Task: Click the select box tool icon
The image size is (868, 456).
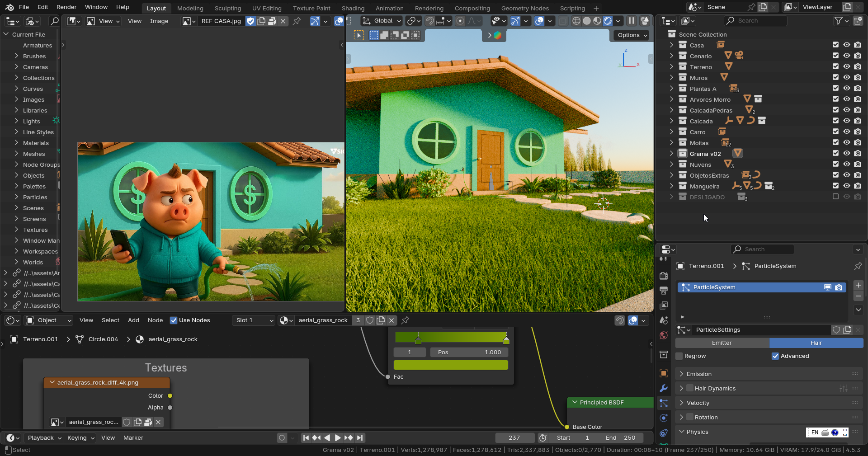Action: [359, 35]
